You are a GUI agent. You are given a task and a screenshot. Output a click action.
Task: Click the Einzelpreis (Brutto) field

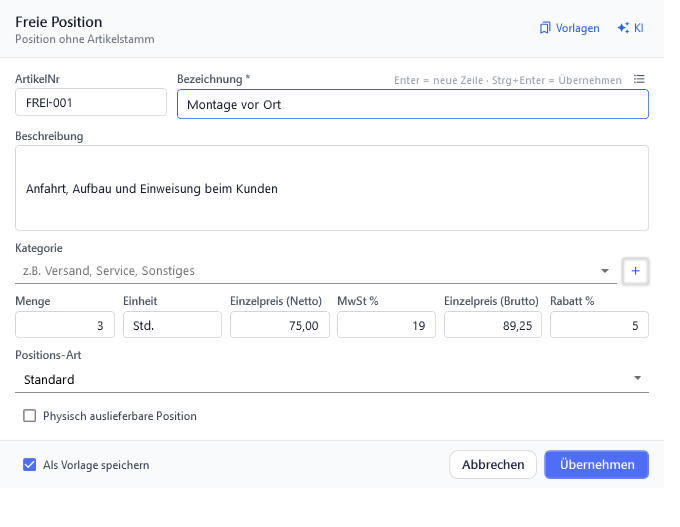tap(493, 325)
